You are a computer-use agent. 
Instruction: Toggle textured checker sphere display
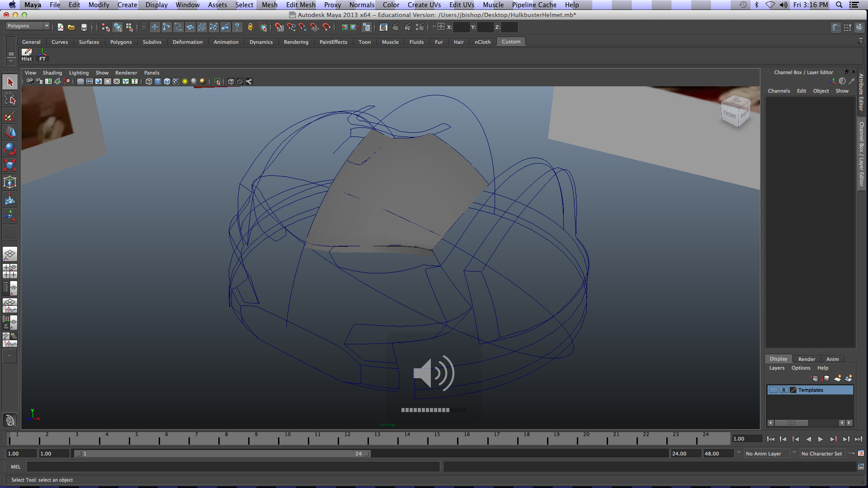pos(176,81)
